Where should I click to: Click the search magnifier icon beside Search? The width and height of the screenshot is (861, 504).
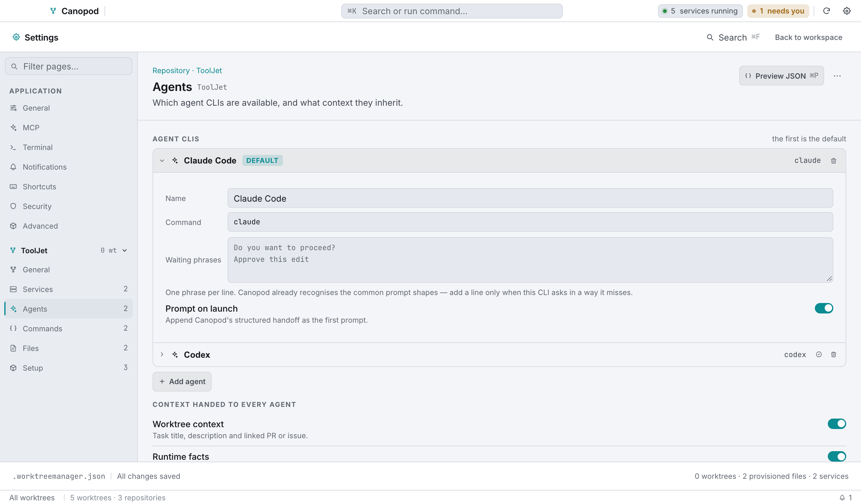[x=710, y=37]
